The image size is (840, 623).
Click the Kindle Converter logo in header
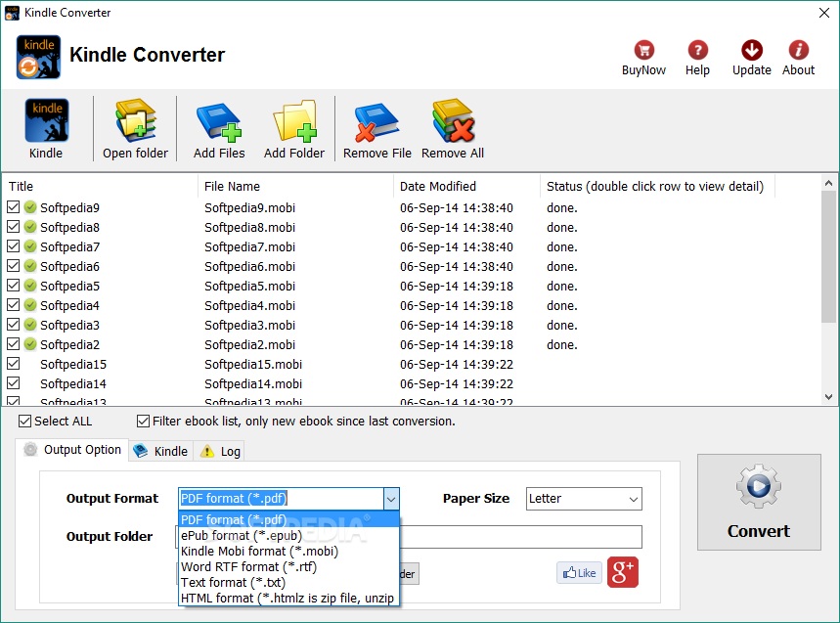(38, 57)
